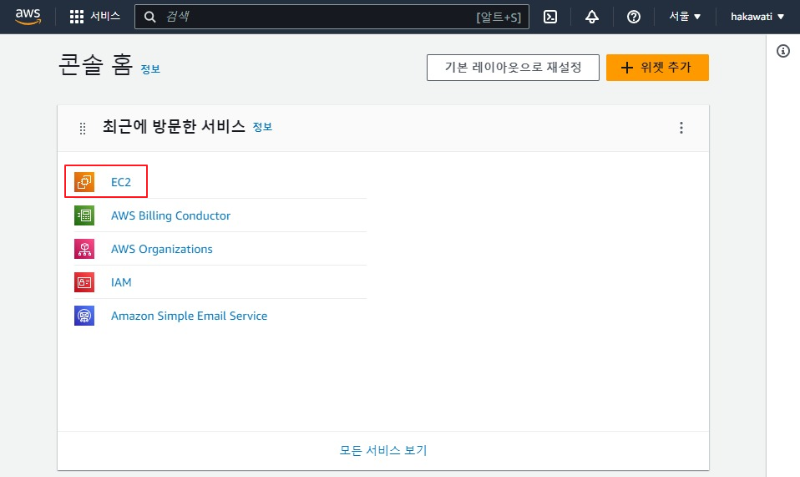Click 모든 서비스 보기 link
This screenshot has height=477, width=800.
[383, 450]
